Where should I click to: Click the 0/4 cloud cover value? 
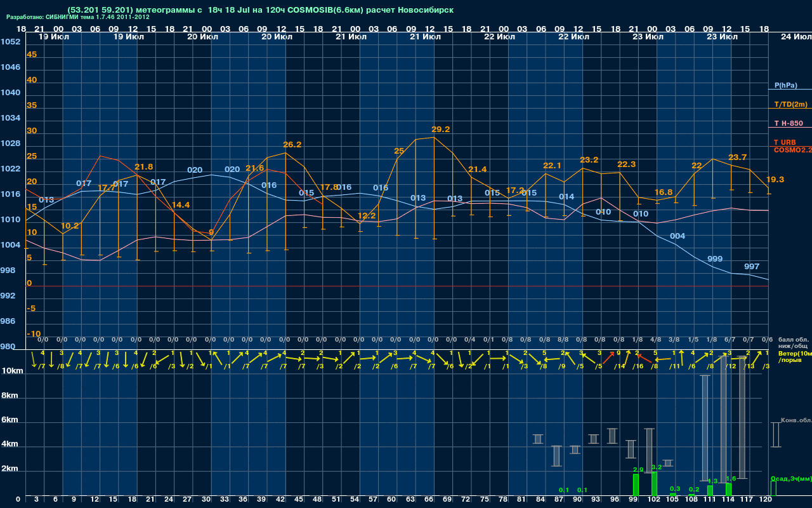[x=469, y=340]
